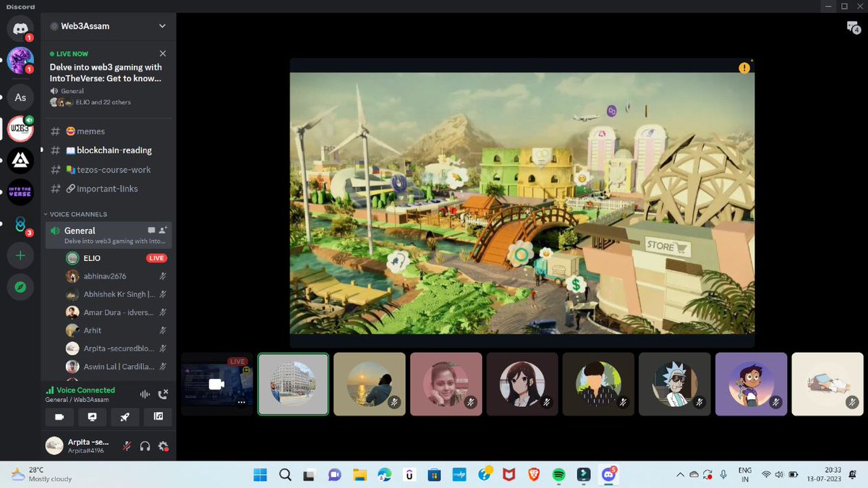This screenshot has height=488, width=868.
Task: Select the Rick avatar participant tile
Action: tap(675, 384)
